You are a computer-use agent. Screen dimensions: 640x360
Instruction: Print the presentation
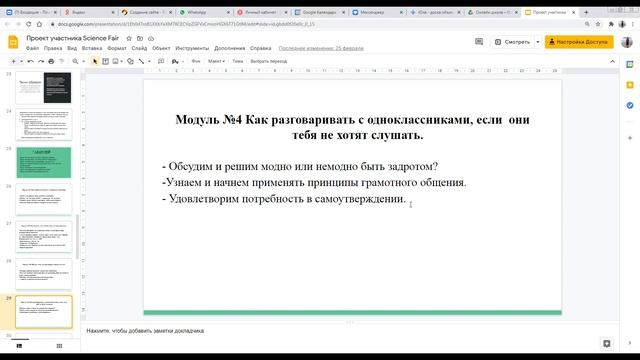click(51, 61)
